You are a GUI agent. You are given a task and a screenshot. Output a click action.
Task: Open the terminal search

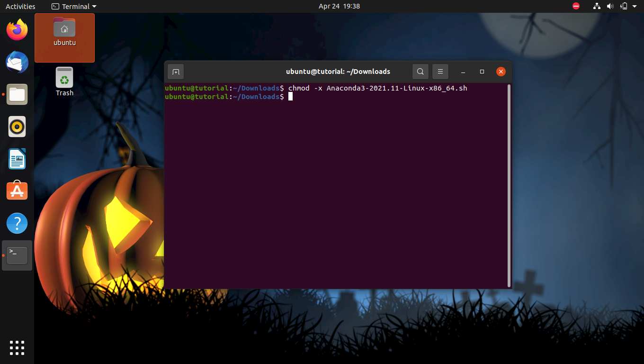tap(420, 72)
